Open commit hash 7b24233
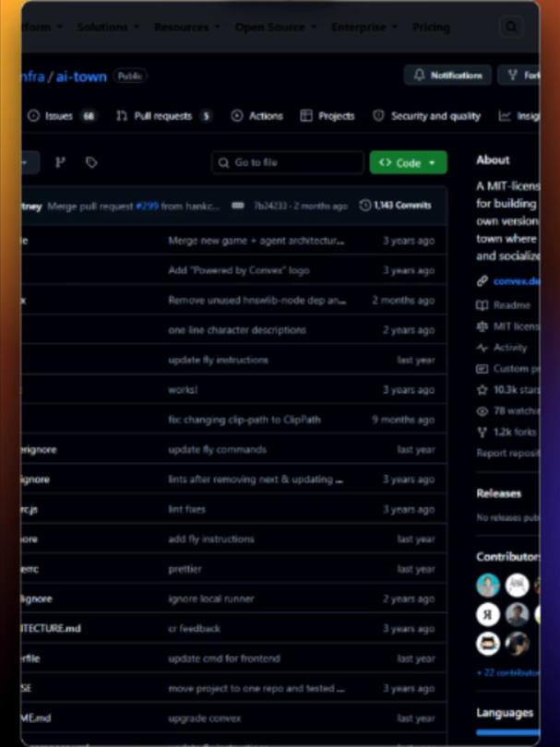560x747 pixels. (270, 206)
